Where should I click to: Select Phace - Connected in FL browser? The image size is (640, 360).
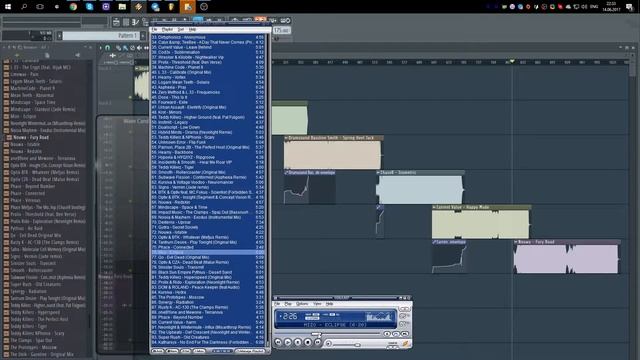pos(27,193)
